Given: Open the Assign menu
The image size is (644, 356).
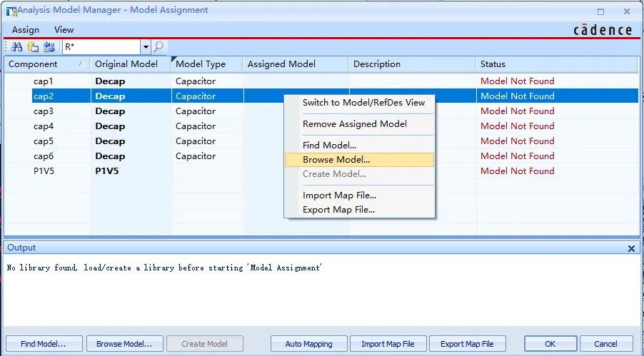Looking at the screenshot, I should (26, 29).
